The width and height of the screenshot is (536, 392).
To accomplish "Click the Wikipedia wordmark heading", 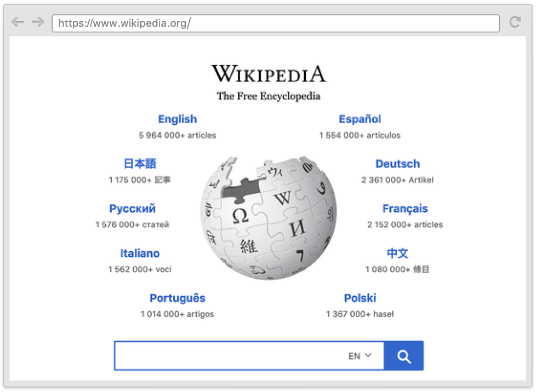I will coord(269,74).
